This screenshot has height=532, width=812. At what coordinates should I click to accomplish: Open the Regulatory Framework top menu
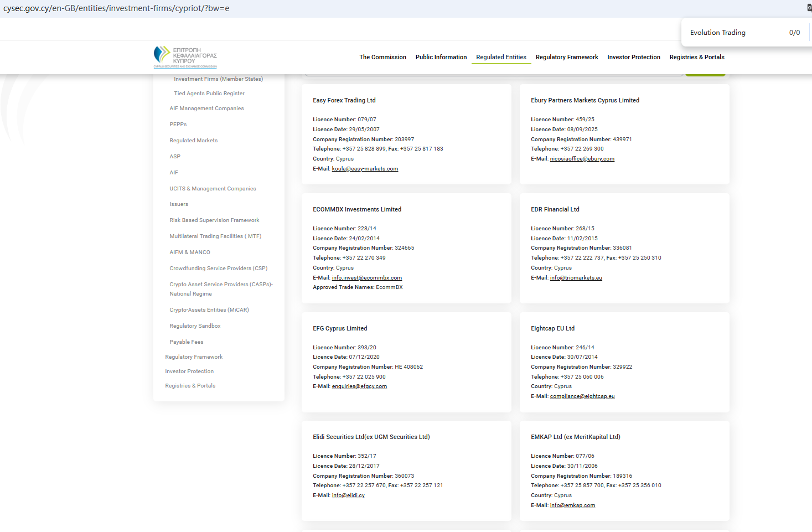tap(566, 57)
